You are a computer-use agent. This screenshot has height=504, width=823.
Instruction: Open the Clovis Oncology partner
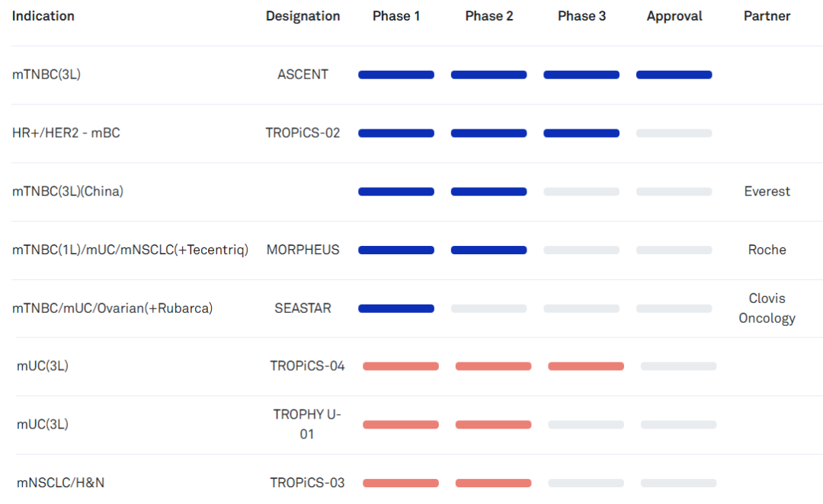[767, 308]
